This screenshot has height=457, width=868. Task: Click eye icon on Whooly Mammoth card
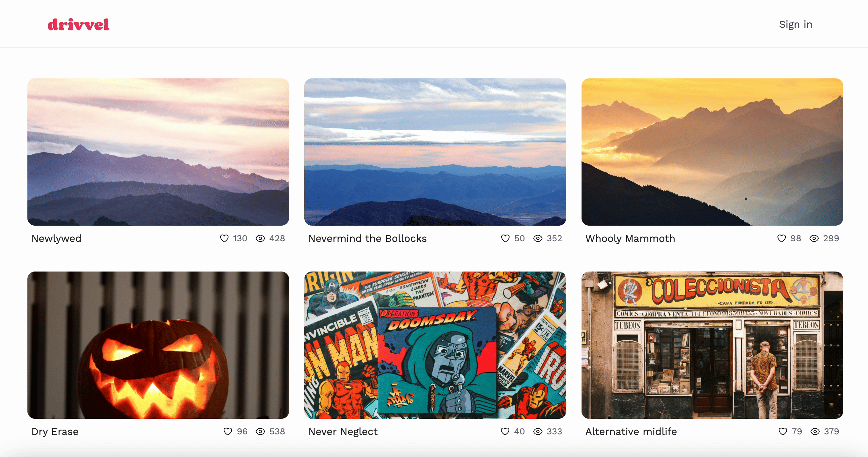click(814, 239)
